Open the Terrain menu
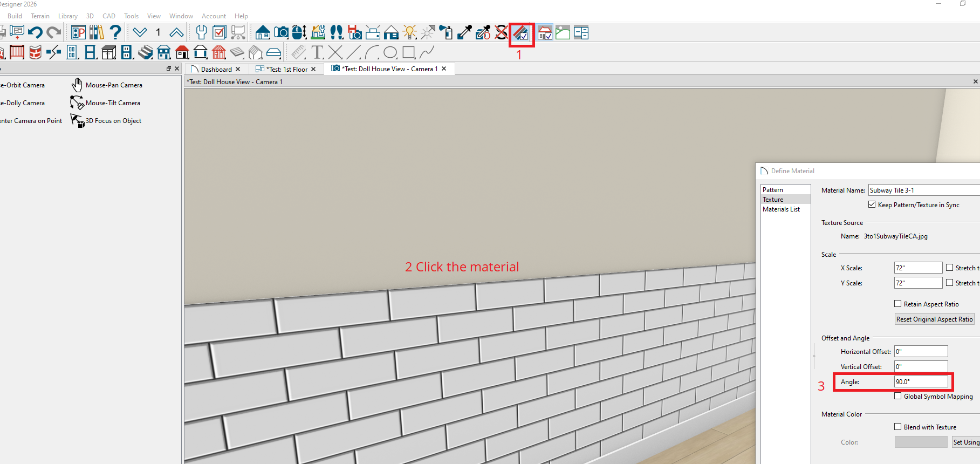Image resolution: width=980 pixels, height=464 pixels. tap(40, 16)
